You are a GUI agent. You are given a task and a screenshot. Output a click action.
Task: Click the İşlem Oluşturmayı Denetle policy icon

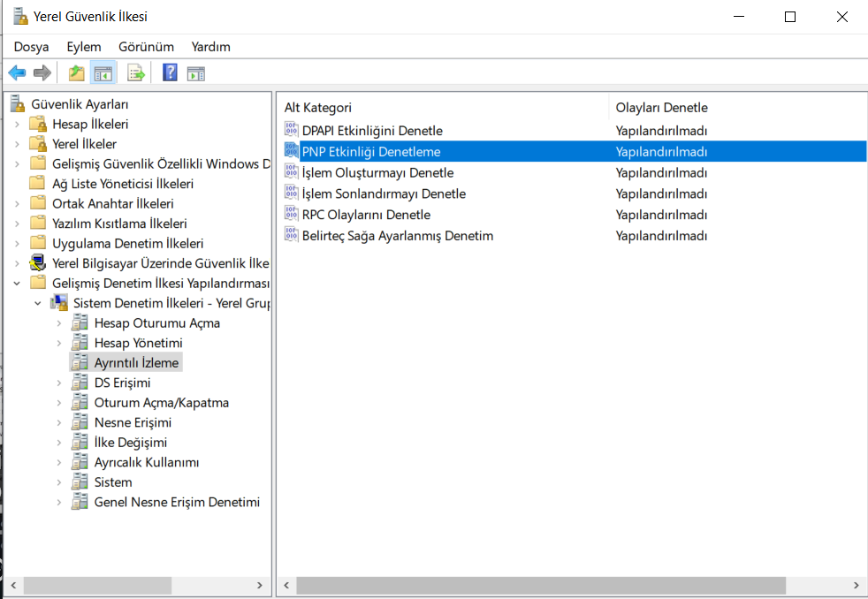coord(291,172)
